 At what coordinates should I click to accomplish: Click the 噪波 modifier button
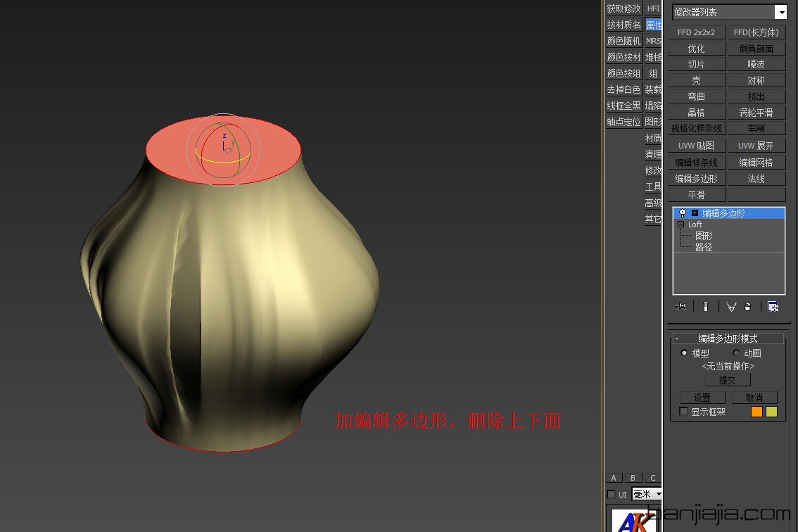click(756, 64)
